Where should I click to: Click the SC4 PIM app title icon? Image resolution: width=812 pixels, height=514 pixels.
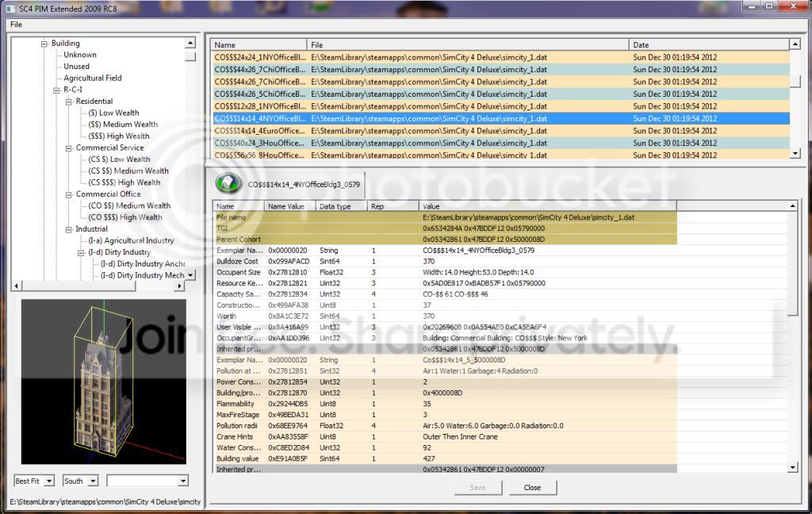pyautogui.click(x=10, y=8)
